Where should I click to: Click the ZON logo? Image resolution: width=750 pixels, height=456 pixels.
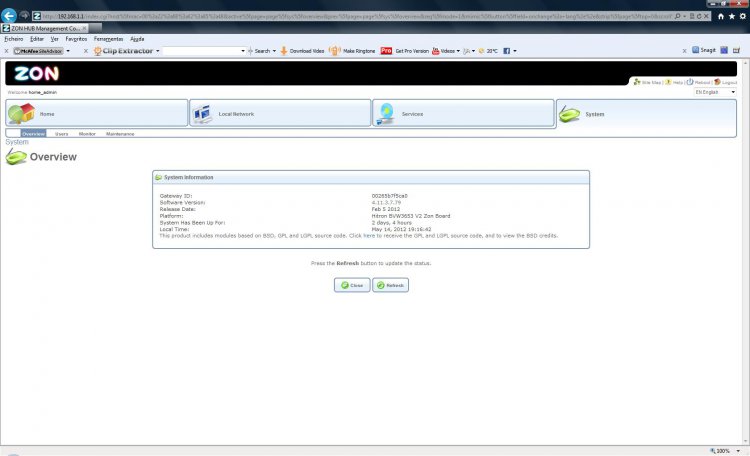coord(36,73)
